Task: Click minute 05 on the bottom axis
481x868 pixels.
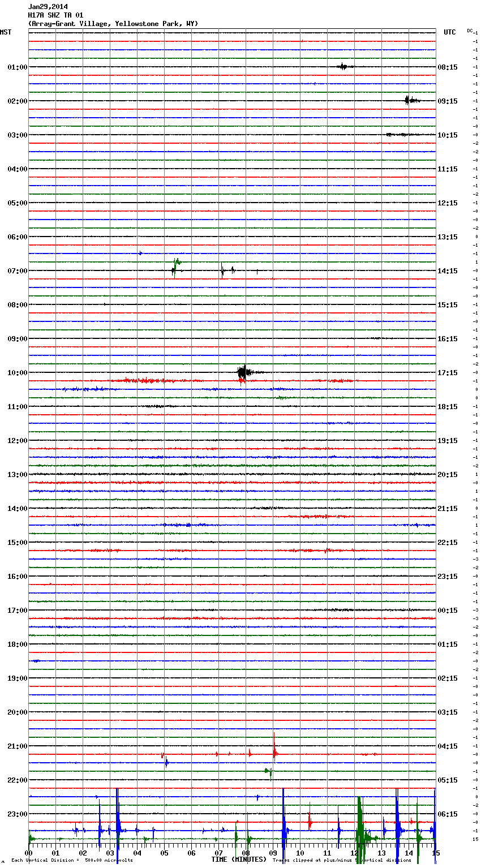Action: [165, 853]
